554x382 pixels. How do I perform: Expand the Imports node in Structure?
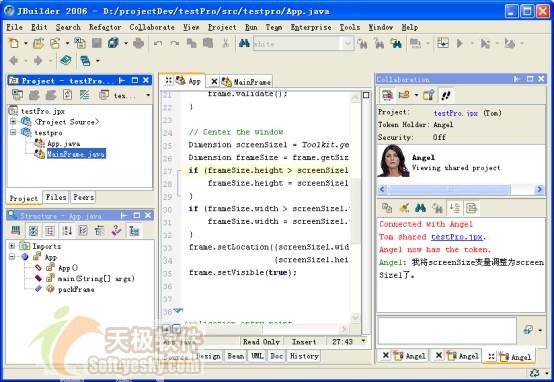(12, 246)
